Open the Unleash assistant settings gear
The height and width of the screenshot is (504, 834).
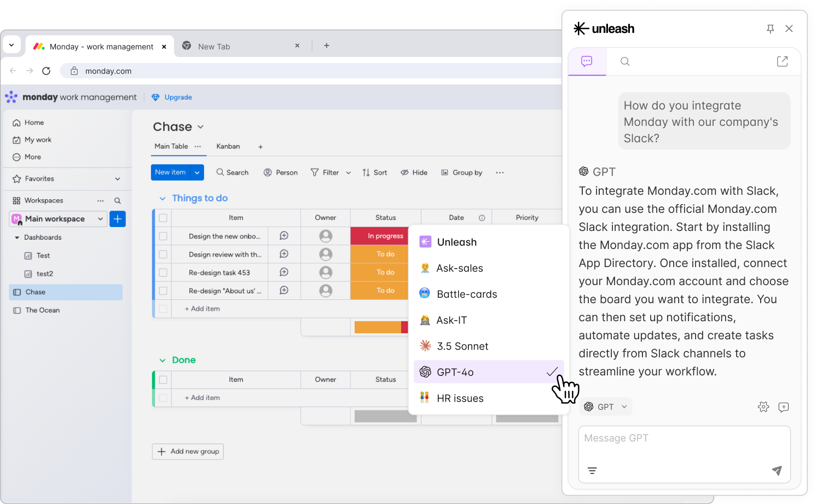pyautogui.click(x=763, y=407)
